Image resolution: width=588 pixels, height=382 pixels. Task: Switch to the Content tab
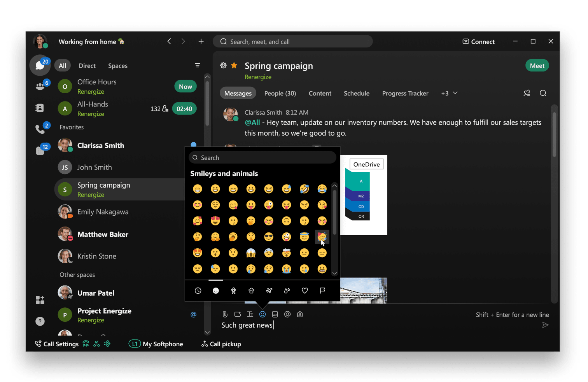coord(320,93)
